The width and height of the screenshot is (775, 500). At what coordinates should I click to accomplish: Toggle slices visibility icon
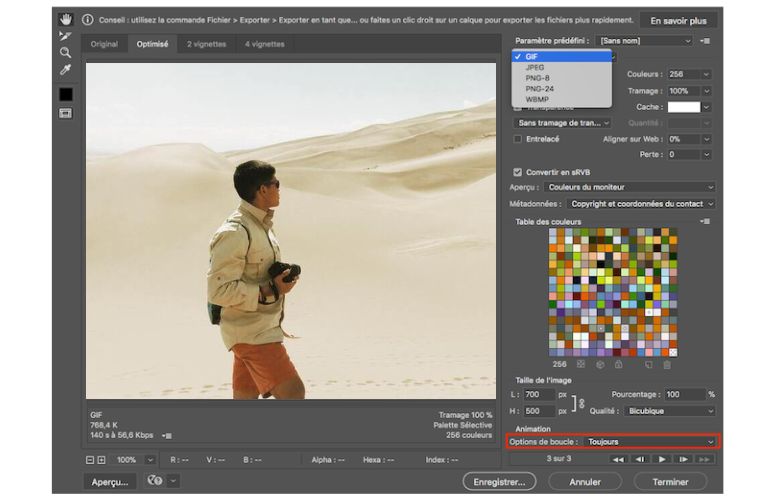point(65,114)
